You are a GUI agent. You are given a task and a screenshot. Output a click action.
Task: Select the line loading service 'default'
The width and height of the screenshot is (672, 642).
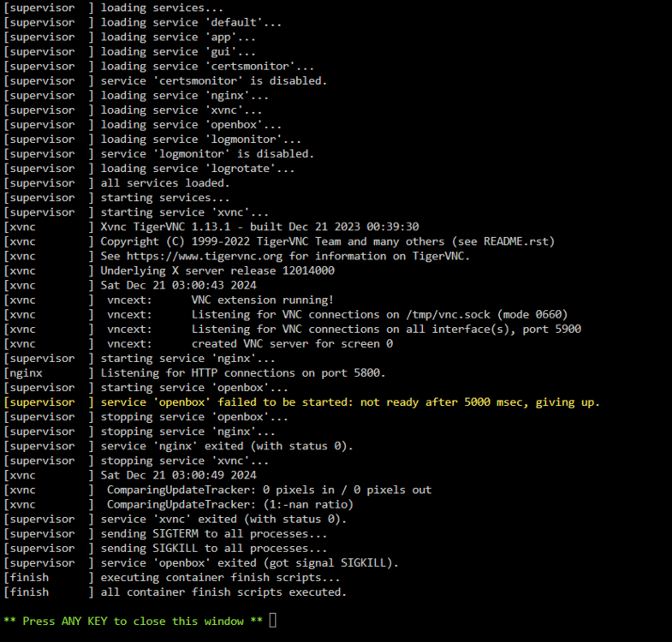142,22
